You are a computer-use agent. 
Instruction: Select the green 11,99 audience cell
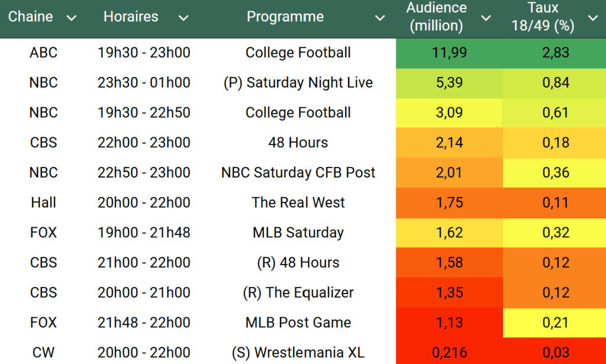[449, 53]
